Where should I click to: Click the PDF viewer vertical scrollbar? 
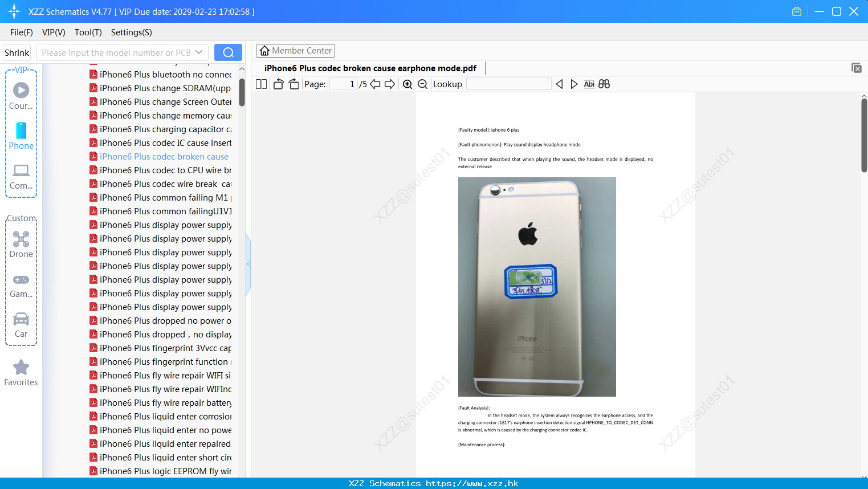click(x=864, y=135)
